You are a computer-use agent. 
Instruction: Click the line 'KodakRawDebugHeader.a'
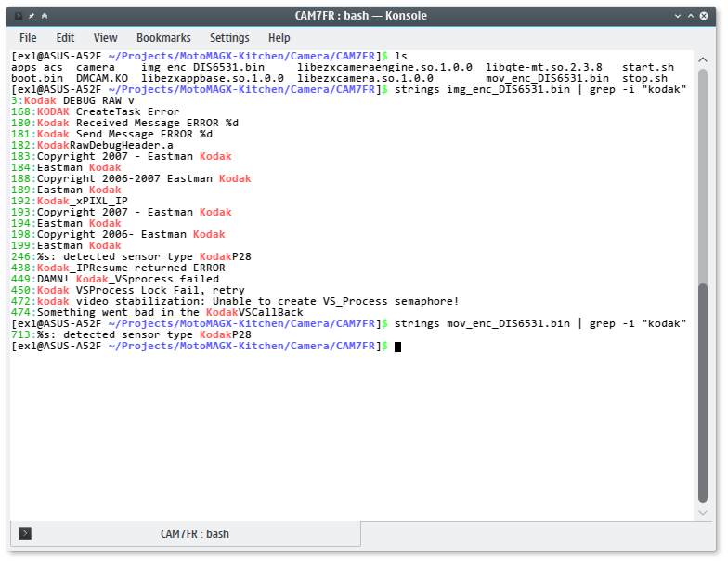[x=93, y=145]
